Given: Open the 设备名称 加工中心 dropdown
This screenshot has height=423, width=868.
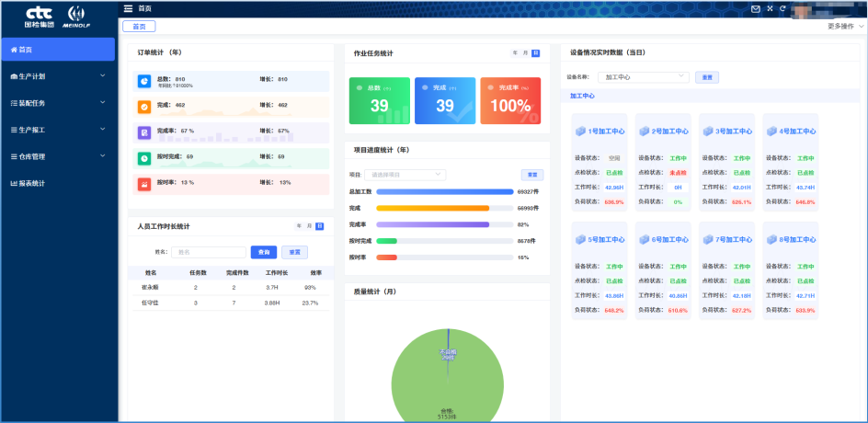Looking at the screenshot, I should click(x=644, y=77).
